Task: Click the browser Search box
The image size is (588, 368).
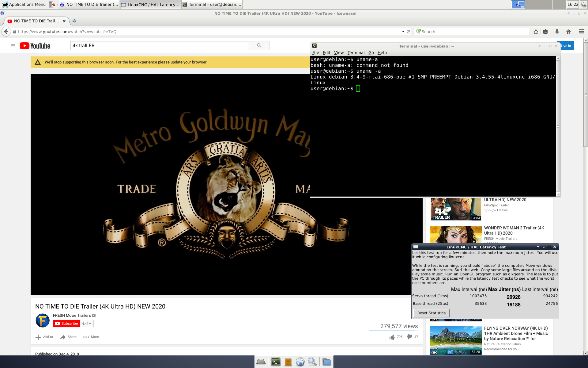Action: pyautogui.click(x=472, y=32)
